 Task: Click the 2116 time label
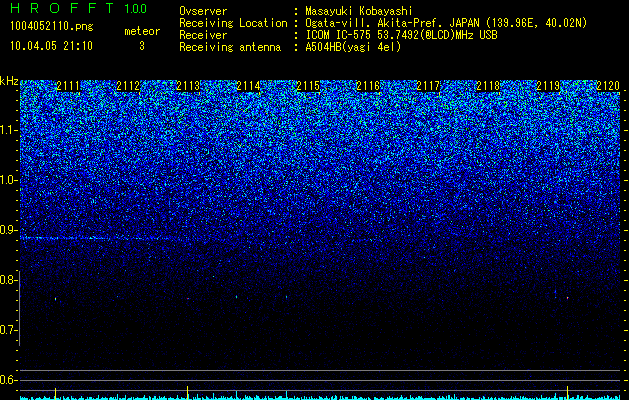point(368,86)
